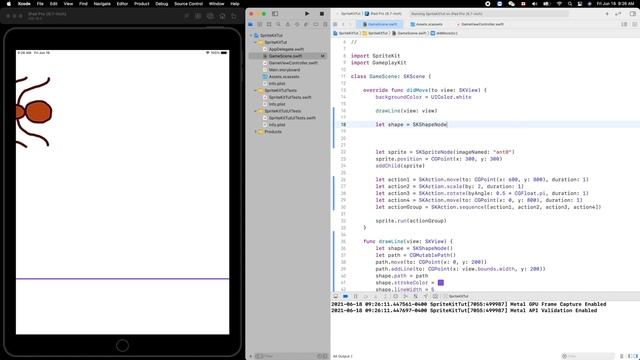Screen dimensions: 640x360
Task: Toggle the navigator sidebar in Xcode toolbar
Action: point(275,13)
